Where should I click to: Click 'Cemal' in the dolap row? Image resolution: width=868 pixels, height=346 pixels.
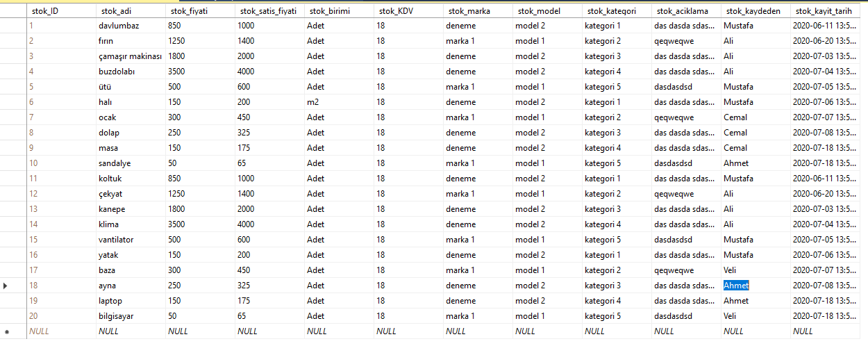pos(756,133)
